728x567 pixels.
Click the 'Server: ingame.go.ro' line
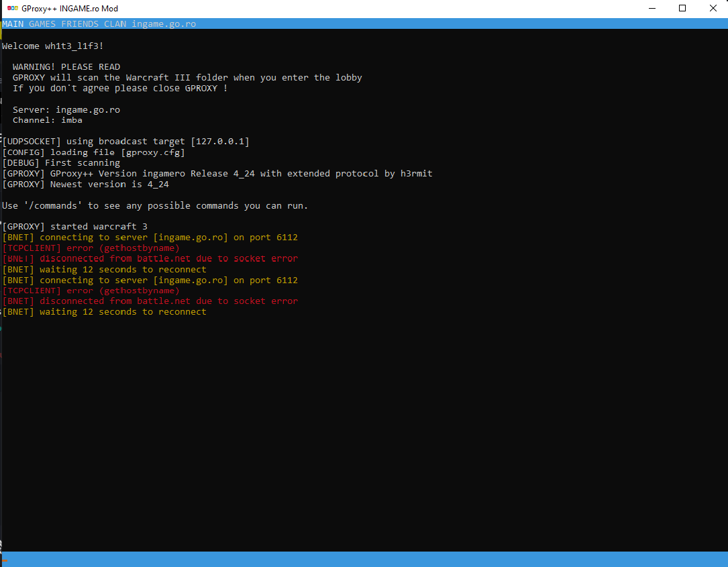[x=66, y=109]
